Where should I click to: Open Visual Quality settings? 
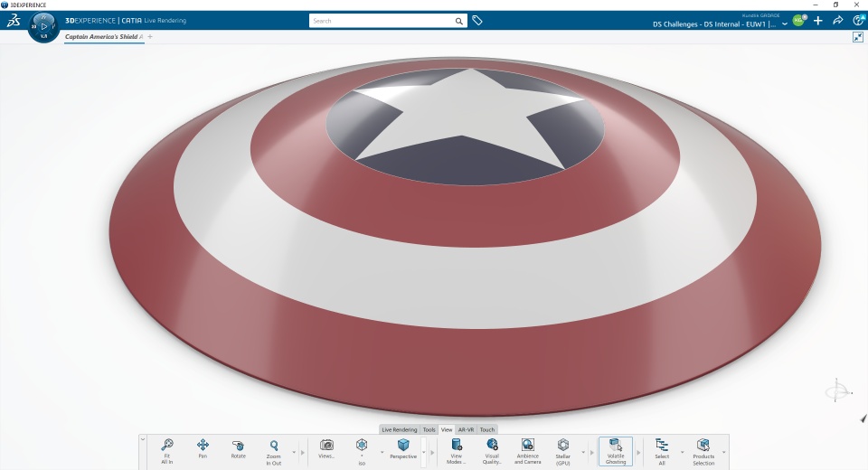(492, 451)
